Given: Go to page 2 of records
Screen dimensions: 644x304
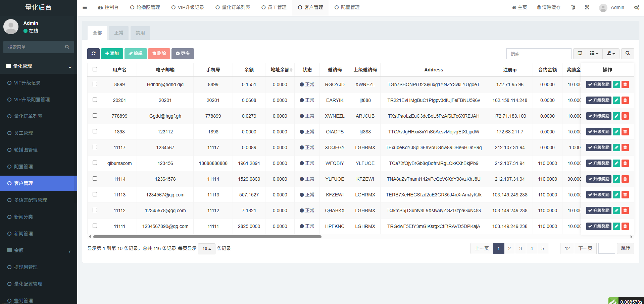Looking at the screenshot, I should 509,248.
